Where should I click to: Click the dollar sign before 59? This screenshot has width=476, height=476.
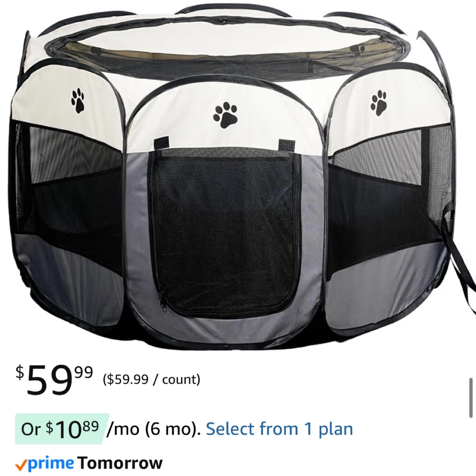point(20,372)
